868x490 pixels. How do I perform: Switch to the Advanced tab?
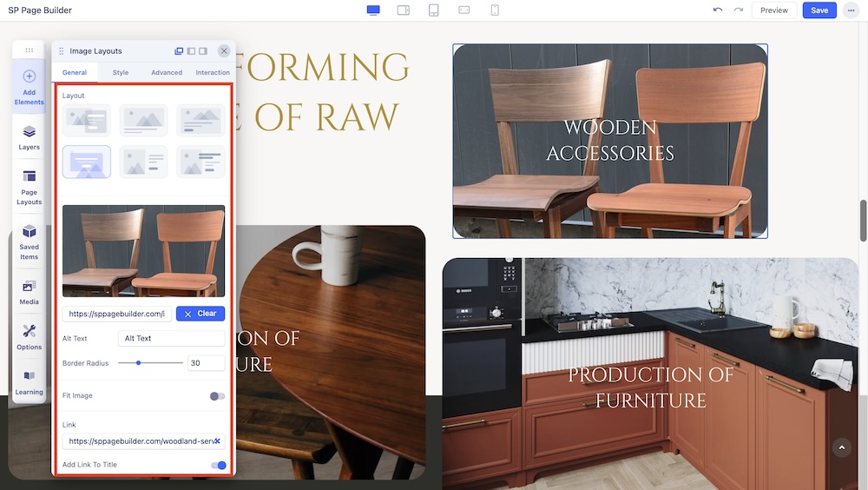coord(167,73)
